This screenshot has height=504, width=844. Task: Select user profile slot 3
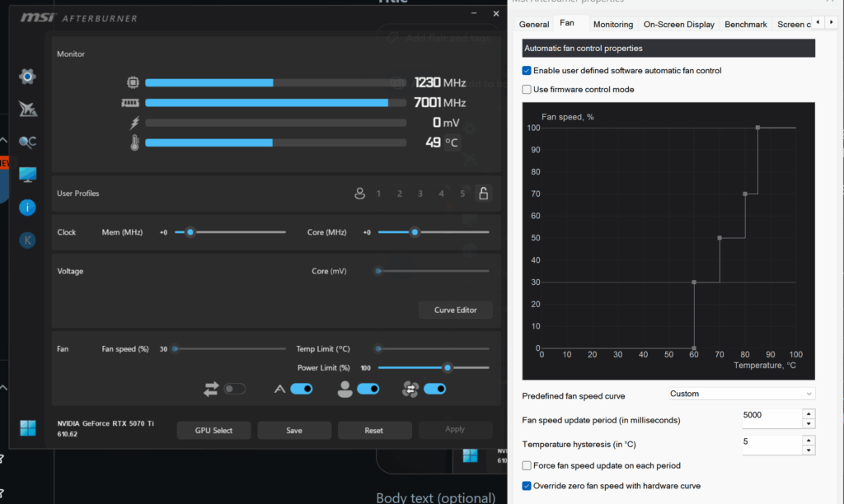point(420,194)
